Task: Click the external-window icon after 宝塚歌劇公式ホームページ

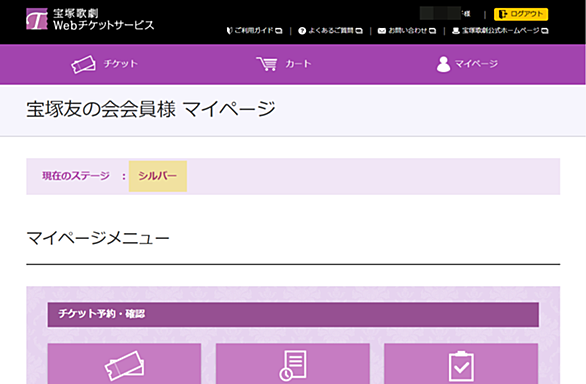Action: coord(545,31)
